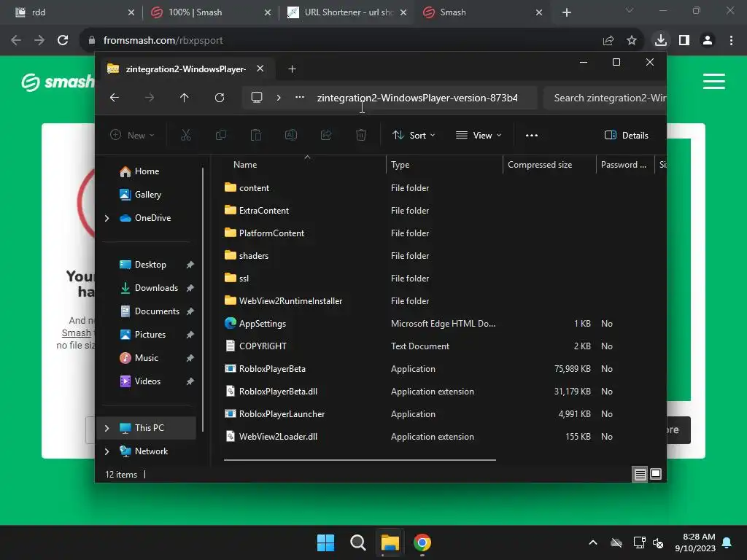Open the View dropdown menu
This screenshot has width=747, height=560.
[x=479, y=135]
